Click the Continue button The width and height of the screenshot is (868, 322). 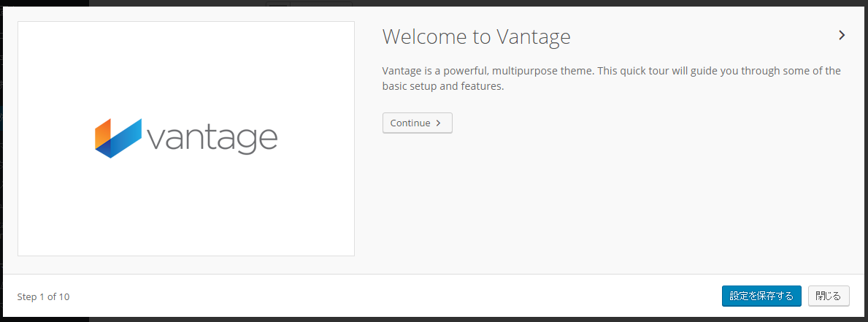click(x=418, y=123)
